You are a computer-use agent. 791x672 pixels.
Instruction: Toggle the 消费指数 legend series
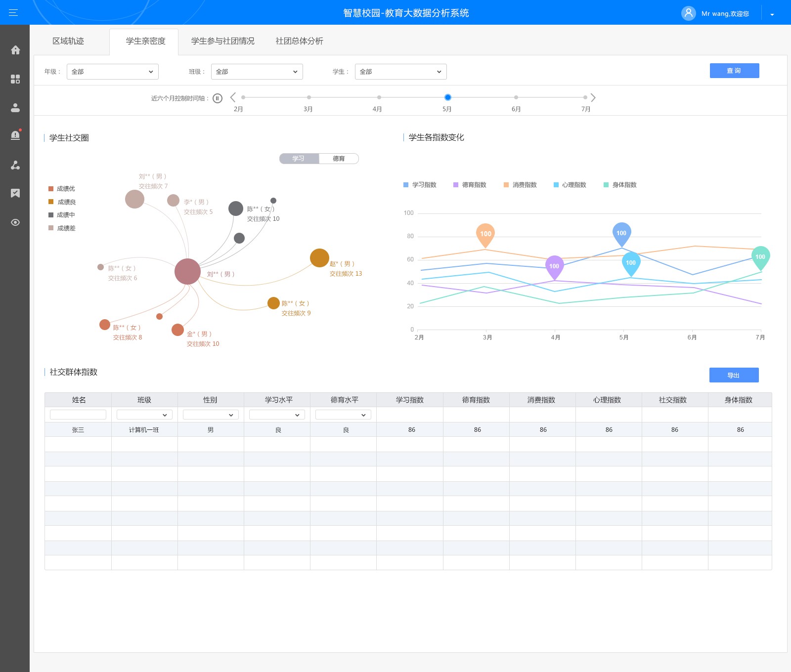520,185
